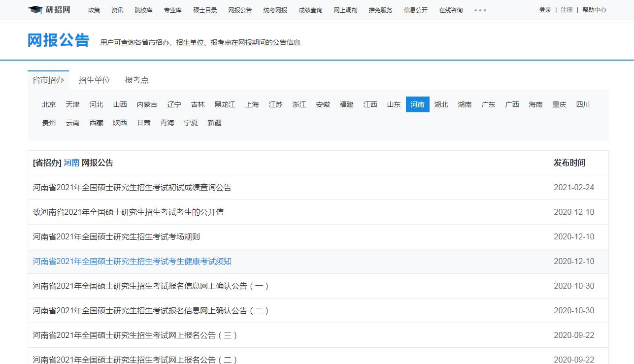Viewport: 634px width, 364px height.
Task: Go to 院校库 in top navigation
Action: point(143,10)
